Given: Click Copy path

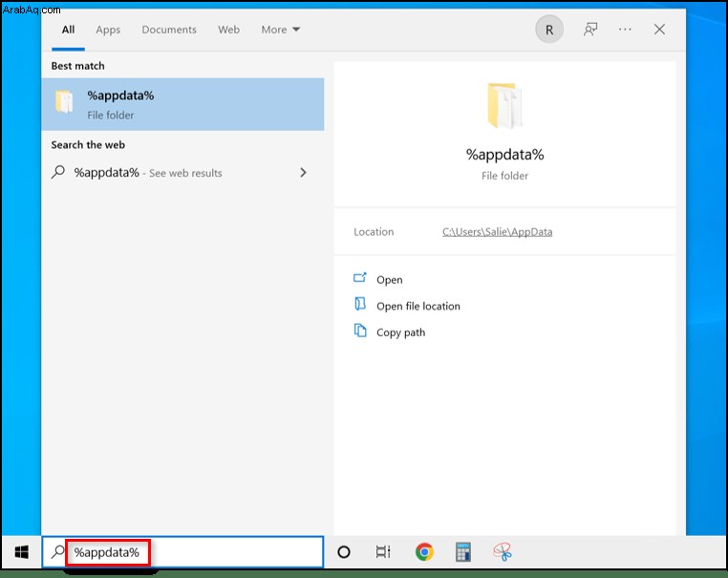Looking at the screenshot, I should [400, 332].
